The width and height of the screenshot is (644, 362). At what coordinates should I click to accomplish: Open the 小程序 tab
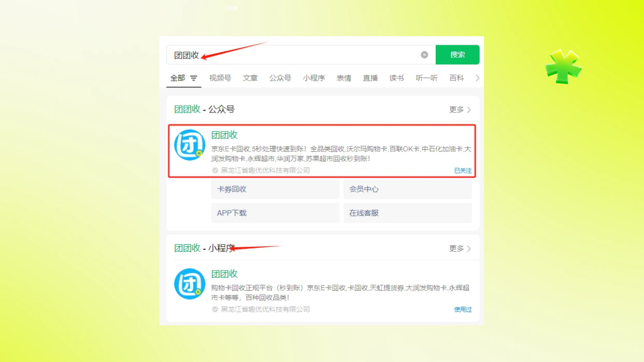(314, 78)
